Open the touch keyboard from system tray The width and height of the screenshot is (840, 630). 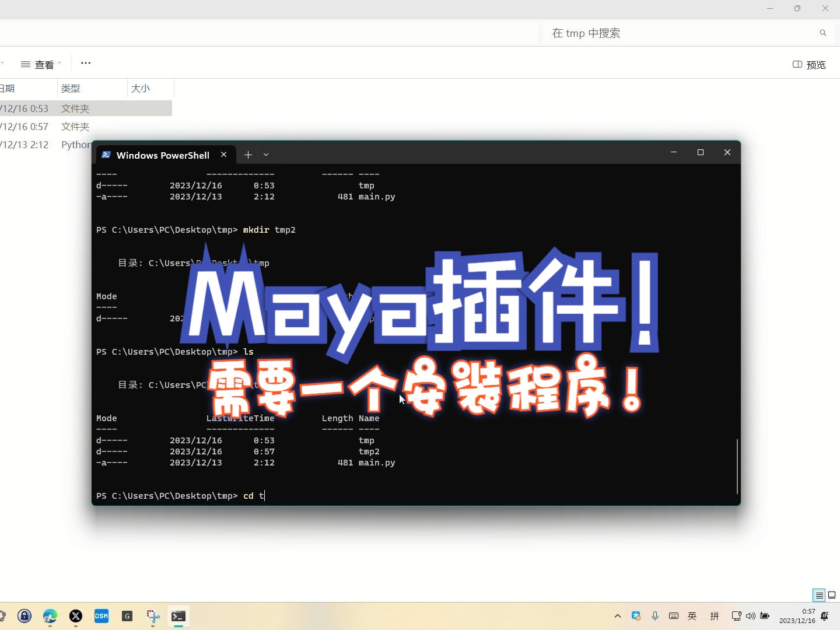coord(674,616)
